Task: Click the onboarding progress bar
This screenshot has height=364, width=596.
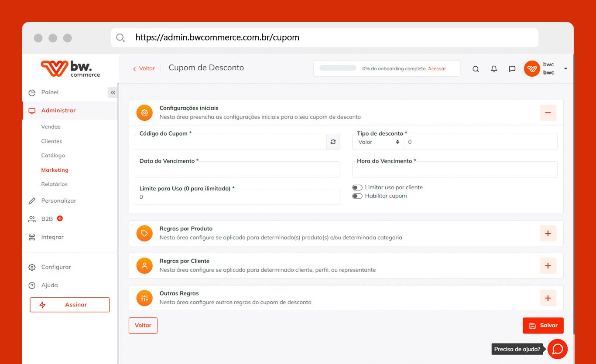Action: point(338,68)
